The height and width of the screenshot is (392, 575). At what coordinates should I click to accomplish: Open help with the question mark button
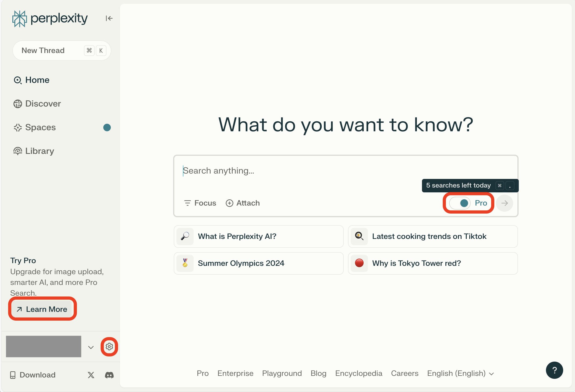coord(554,370)
